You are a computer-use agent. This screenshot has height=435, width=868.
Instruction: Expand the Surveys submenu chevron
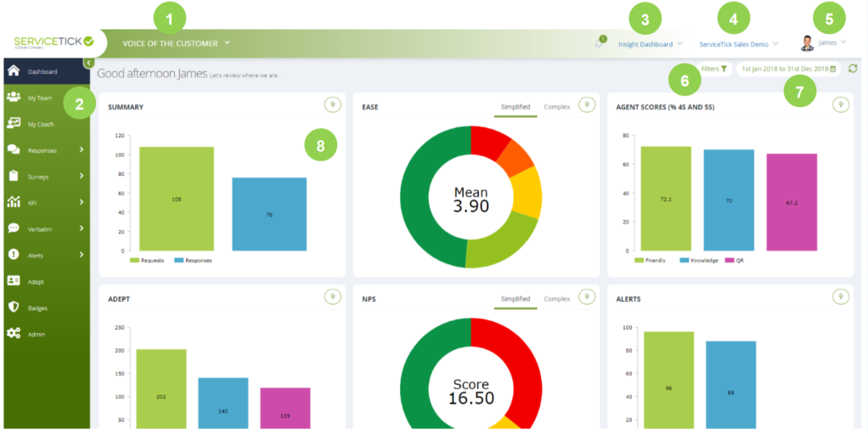click(x=82, y=176)
